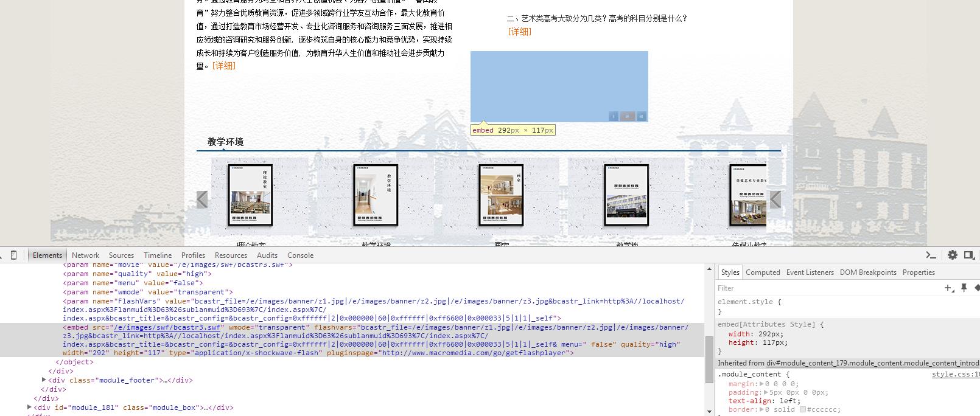Click carousel right arrow in 教学环境
This screenshot has width=980, height=416.
(775, 199)
